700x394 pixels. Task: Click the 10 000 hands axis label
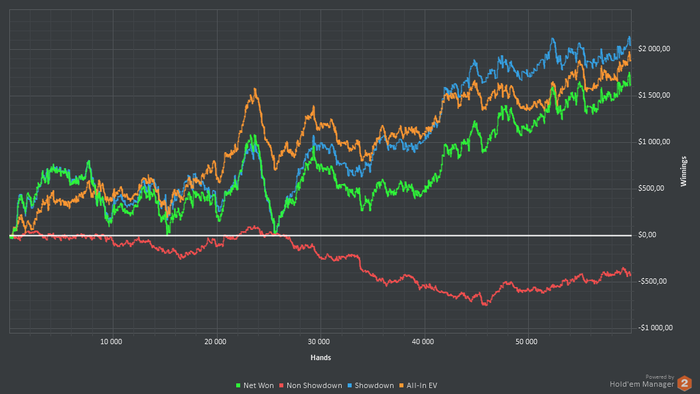pyautogui.click(x=111, y=342)
